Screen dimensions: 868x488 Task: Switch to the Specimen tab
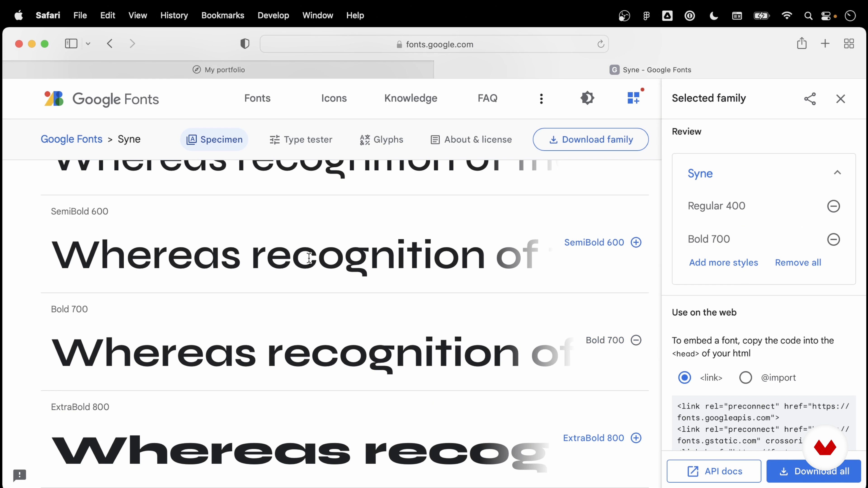(214, 139)
